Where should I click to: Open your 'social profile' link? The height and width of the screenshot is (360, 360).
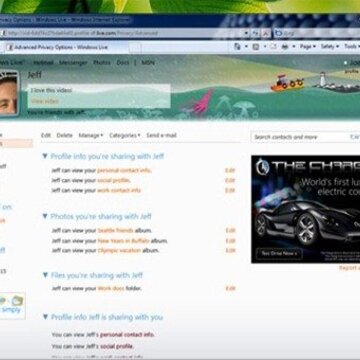click(113, 180)
